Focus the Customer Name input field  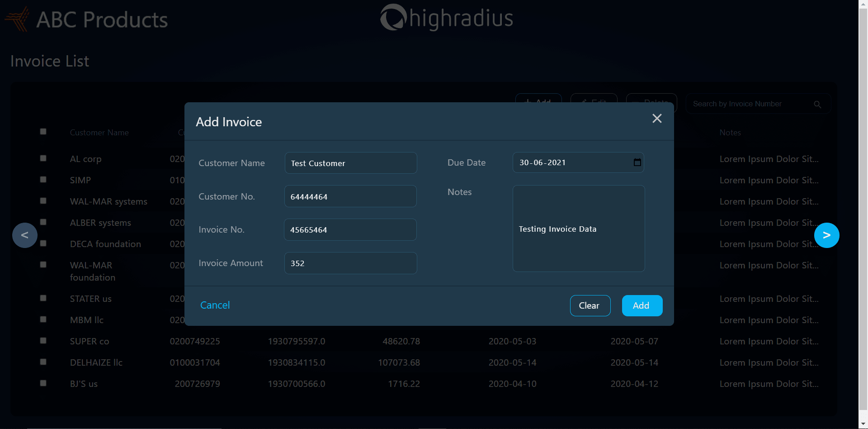[351, 163]
